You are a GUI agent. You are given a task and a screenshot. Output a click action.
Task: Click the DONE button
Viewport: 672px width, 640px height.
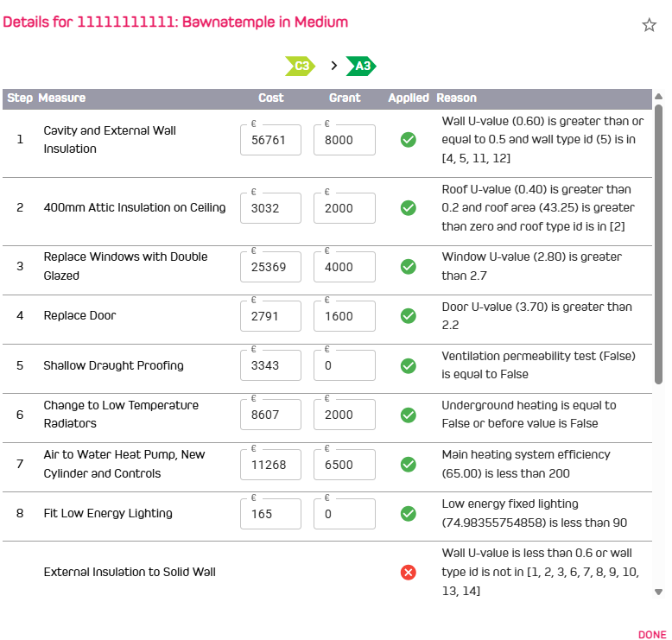[x=652, y=635]
